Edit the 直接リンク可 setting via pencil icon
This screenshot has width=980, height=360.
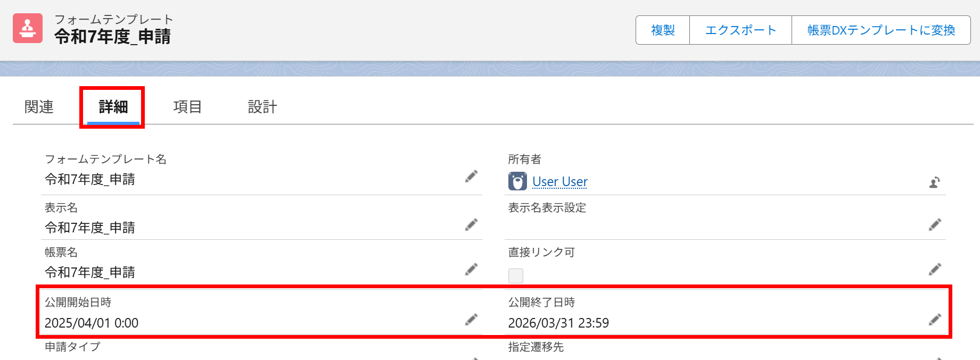[934, 269]
